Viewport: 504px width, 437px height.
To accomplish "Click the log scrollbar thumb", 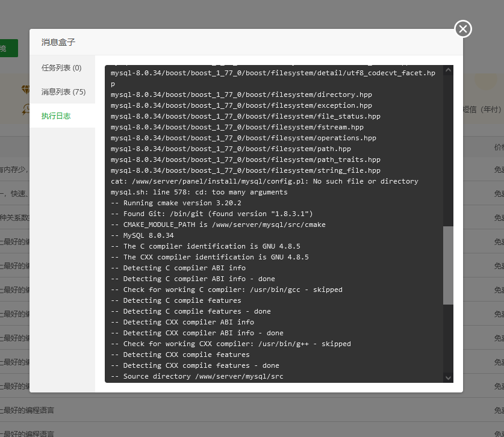I will (x=448, y=265).
